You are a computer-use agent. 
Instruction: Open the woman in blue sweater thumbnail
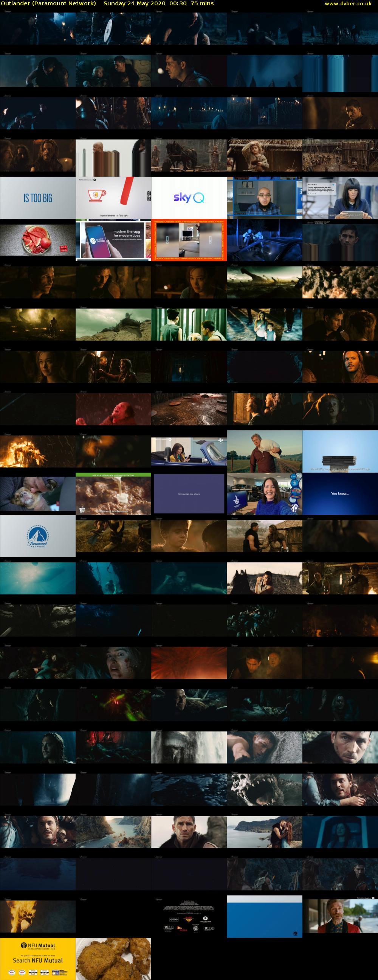pos(265,494)
